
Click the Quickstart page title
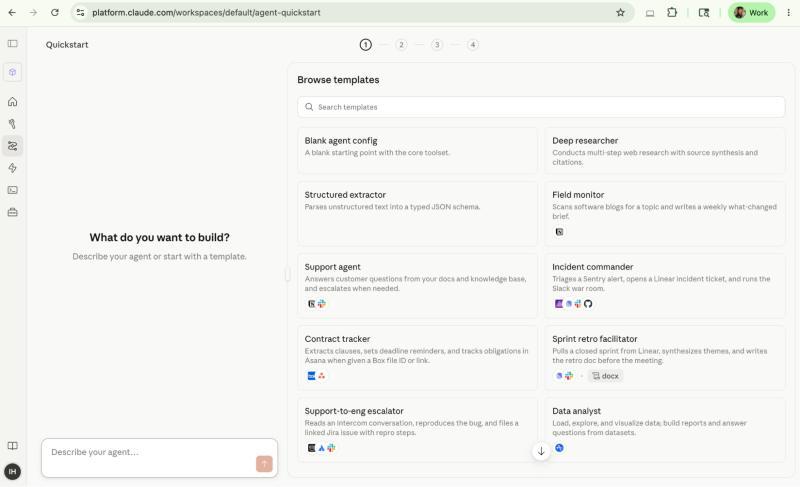(67, 45)
